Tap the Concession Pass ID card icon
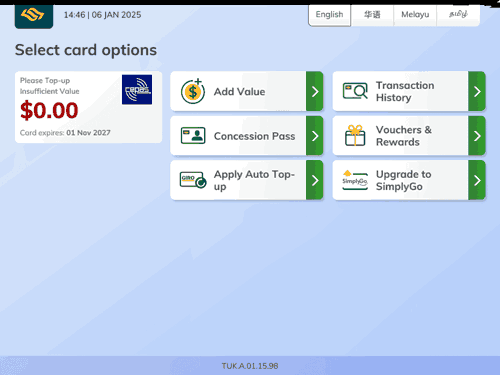The height and width of the screenshot is (375, 500). click(x=193, y=136)
